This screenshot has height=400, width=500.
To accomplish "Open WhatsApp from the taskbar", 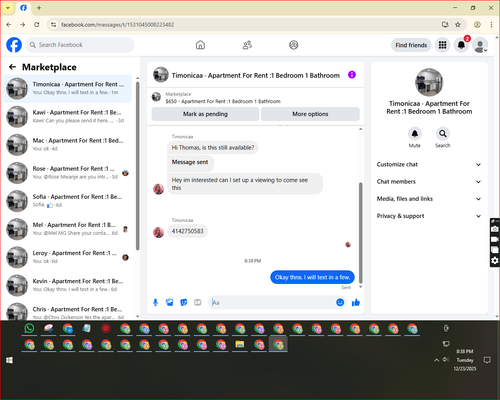I will [x=29, y=329].
